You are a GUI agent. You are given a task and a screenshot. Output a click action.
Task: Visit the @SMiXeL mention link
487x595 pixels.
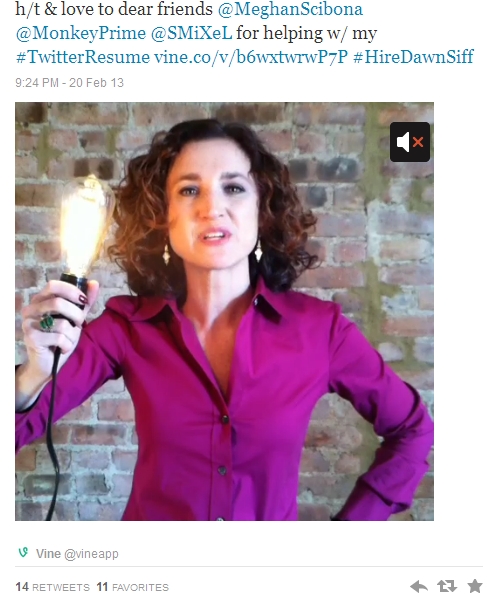coord(191,33)
